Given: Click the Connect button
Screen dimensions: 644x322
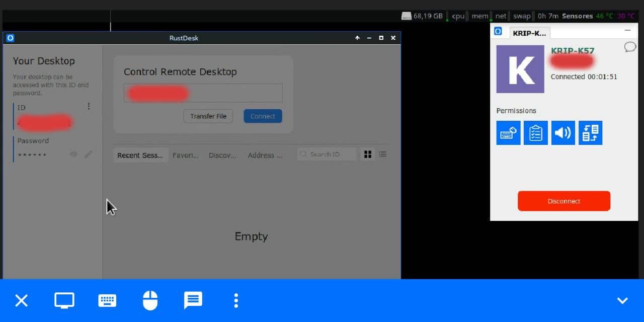Looking at the screenshot, I should click(x=263, y=116).
